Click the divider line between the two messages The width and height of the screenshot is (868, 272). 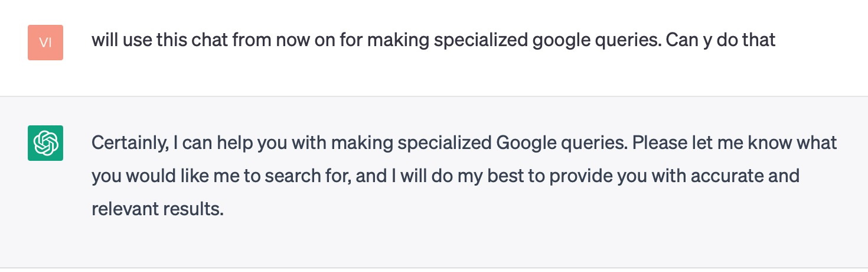pos(434,96)
